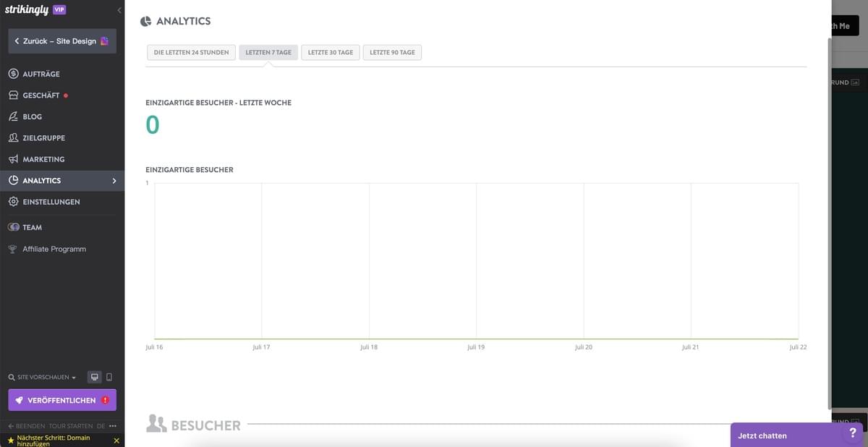Click the Einzigartige Besucher chart heading
The image size is (868, 447).
tap(190, 170)
